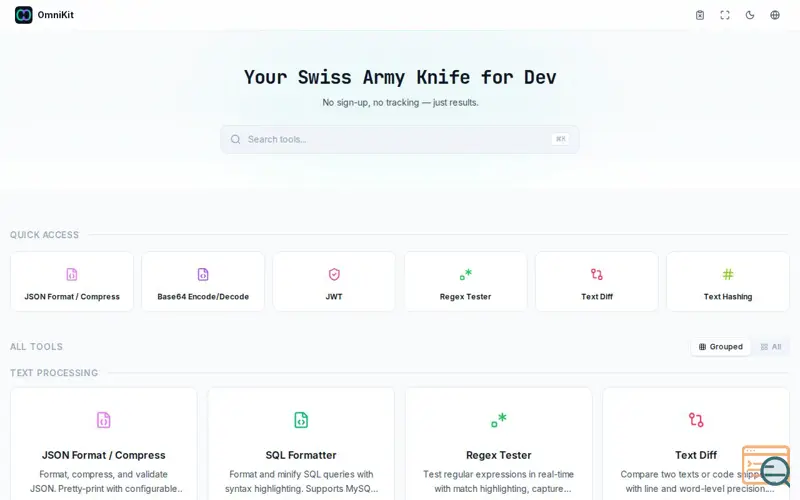Click Regex Tester description text
The image size is (800, 500).
tap(498, 482)
